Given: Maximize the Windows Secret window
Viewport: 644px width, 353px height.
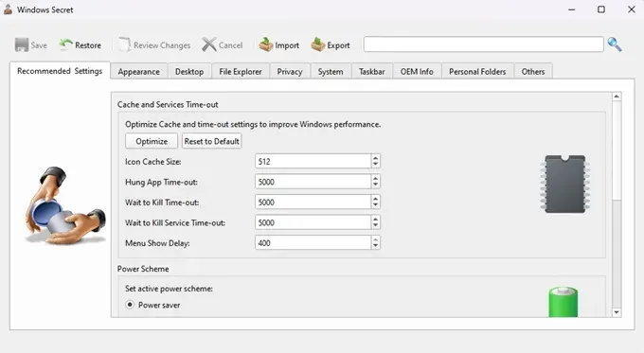Looking at the screenshot, I should click(601, 9).
